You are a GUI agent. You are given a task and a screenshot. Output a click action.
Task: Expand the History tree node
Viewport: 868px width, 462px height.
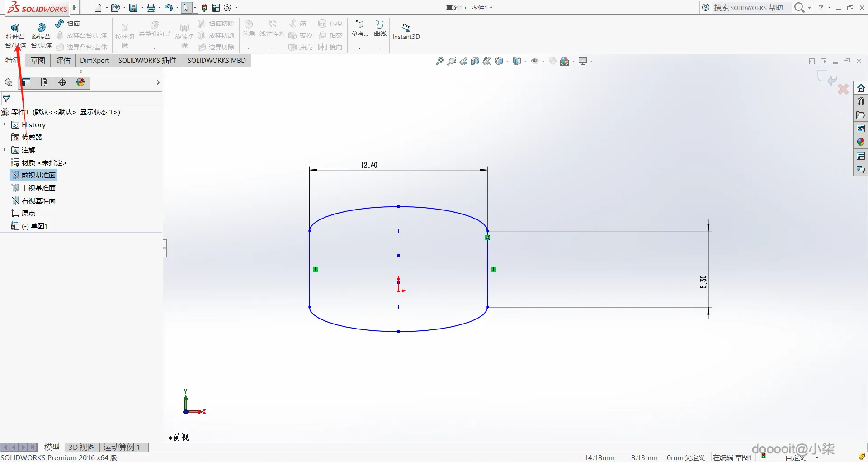[5, 124]
